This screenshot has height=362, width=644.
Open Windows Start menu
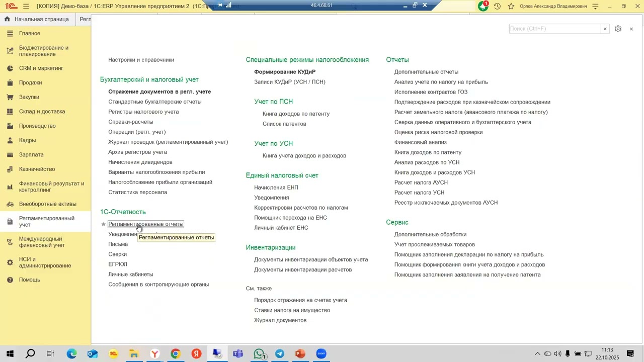click(x=10, y=354)
